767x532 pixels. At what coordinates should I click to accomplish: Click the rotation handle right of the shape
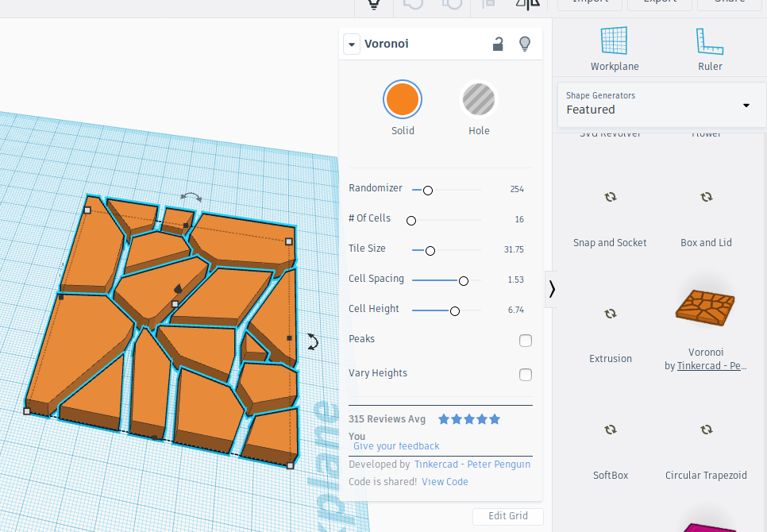(313, 341)
